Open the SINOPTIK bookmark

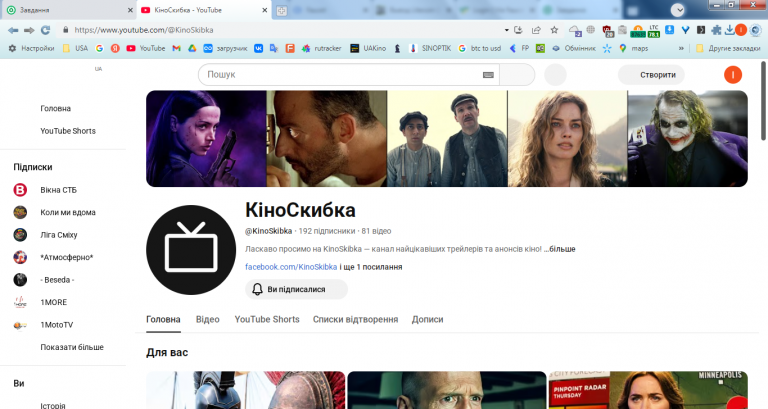pyautogui.click(x=431, y=48)
